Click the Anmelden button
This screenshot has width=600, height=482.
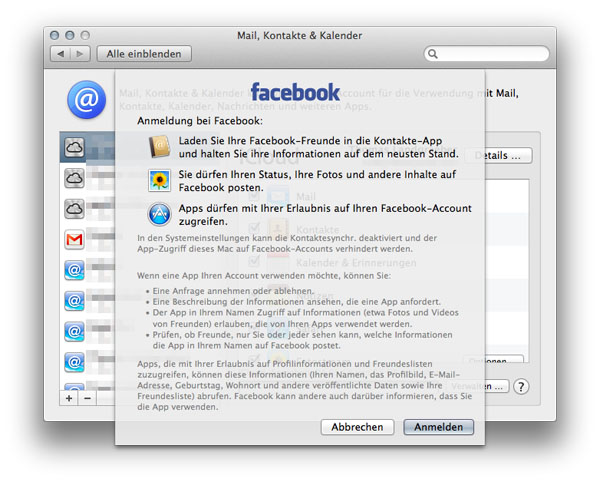439,427
